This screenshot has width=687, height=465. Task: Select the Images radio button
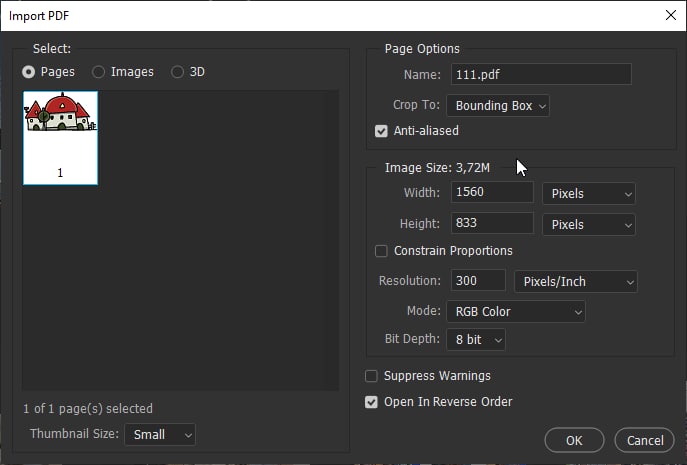click(99, 72)
